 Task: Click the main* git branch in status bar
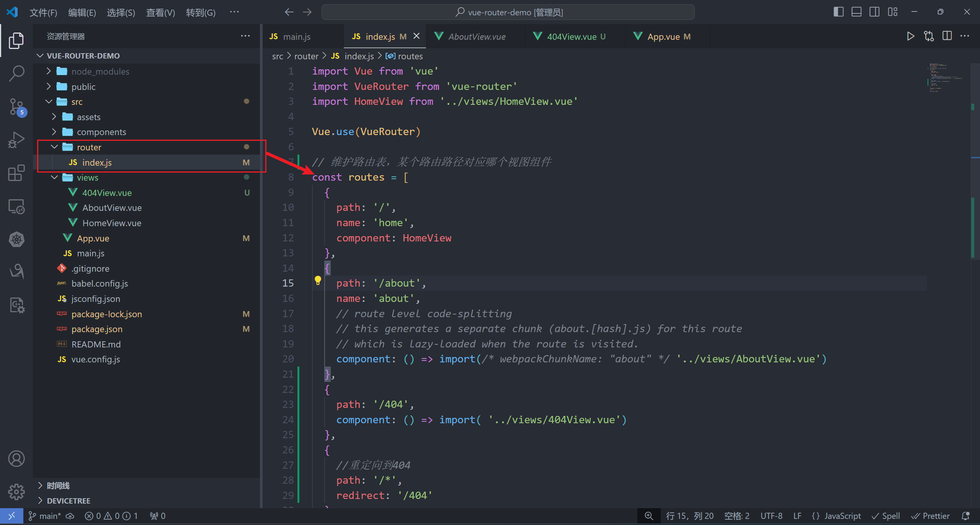[x=45, y=516]
